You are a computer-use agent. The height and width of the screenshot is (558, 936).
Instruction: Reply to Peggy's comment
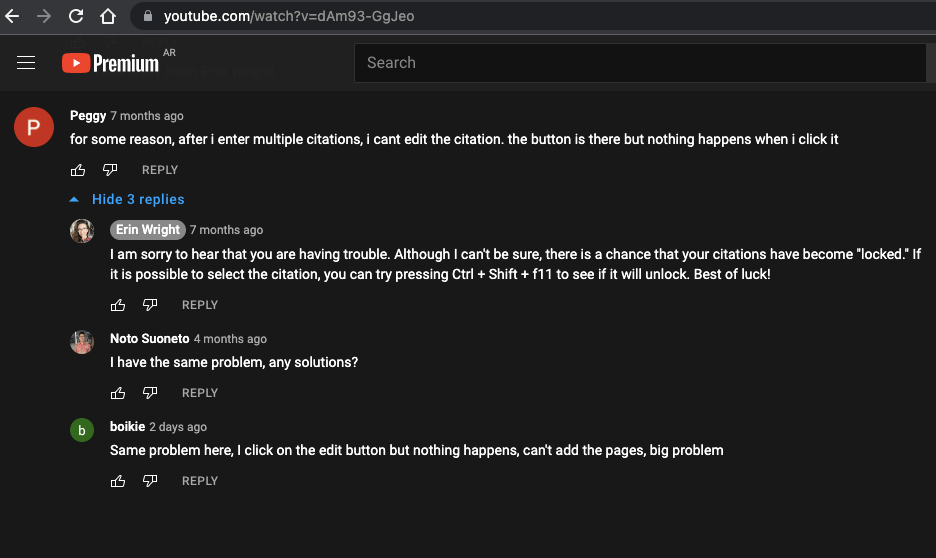160,170
